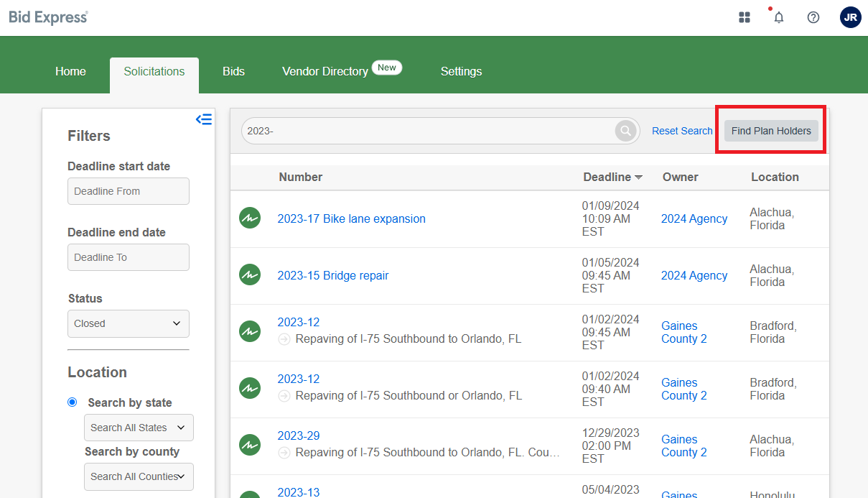The height and width of the screenshot is (498, 868).
Task: Click the Deadline To date field
Action: pos(129,257)
